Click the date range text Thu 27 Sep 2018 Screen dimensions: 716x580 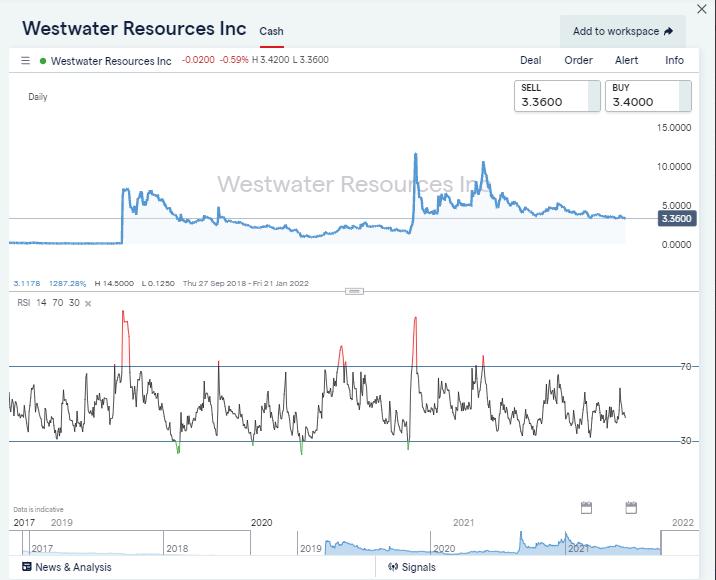coord(214,283)
